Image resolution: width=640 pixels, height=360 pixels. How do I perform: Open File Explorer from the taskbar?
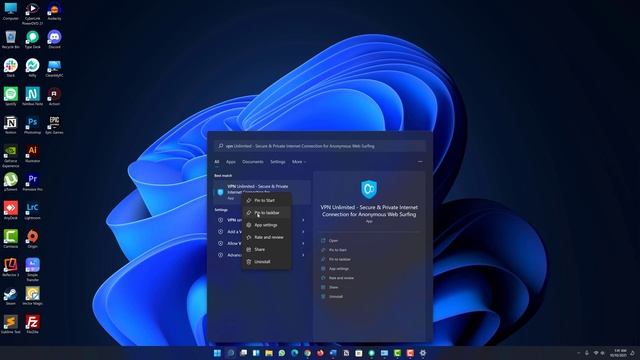pyautogui.click(x=269, y=353)
